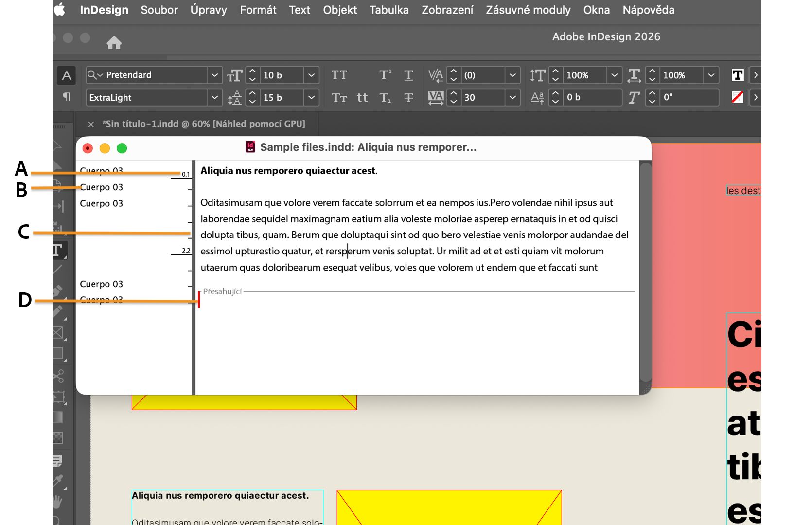Click heading 'Aliquia nus remporero quiaectur acest.' in Story Editor
This screenshot has height=525, width=812.
click(x=289, y=171)
